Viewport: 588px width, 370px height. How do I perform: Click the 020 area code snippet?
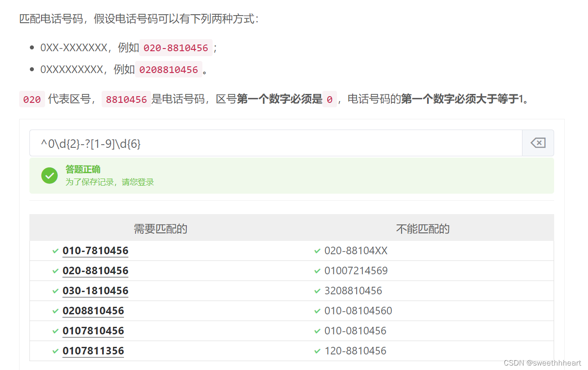[x=32, y=99]
